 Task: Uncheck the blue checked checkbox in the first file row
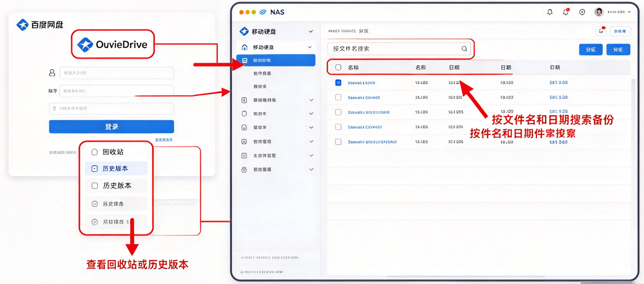pos(338,82)
